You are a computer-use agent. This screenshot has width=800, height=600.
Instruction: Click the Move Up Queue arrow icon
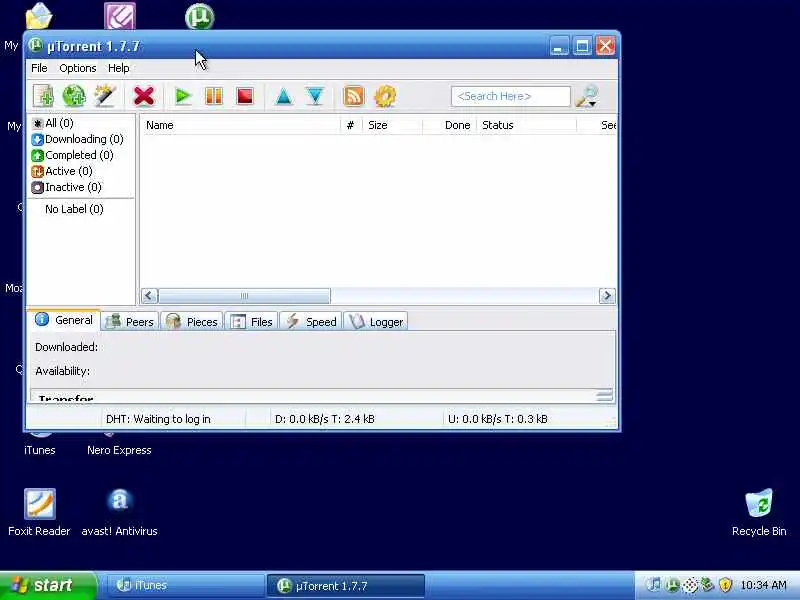284,96
